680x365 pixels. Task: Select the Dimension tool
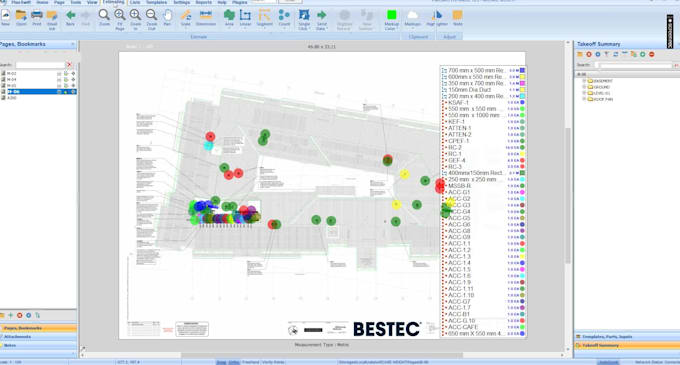206,15
